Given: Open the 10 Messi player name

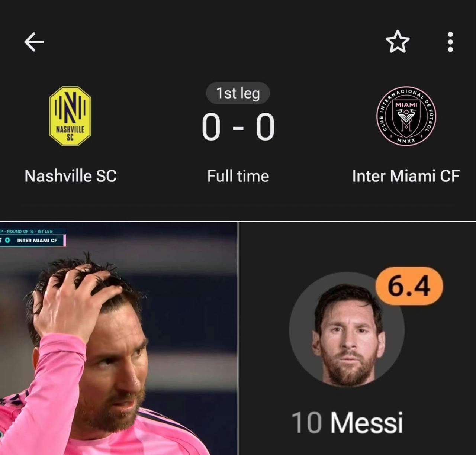Looking at the screenshot, I should [347, 423].
